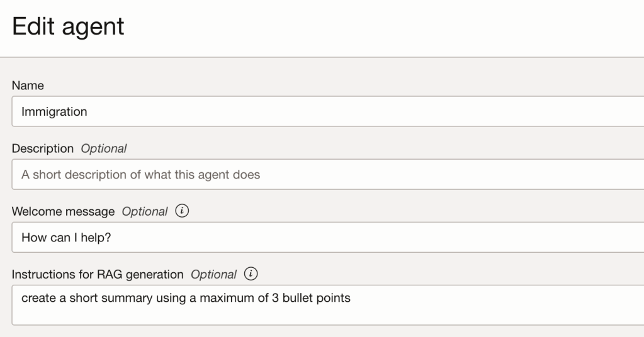
Task: Open info icon beside RAG generation instructions
Action: pos(251,275)
